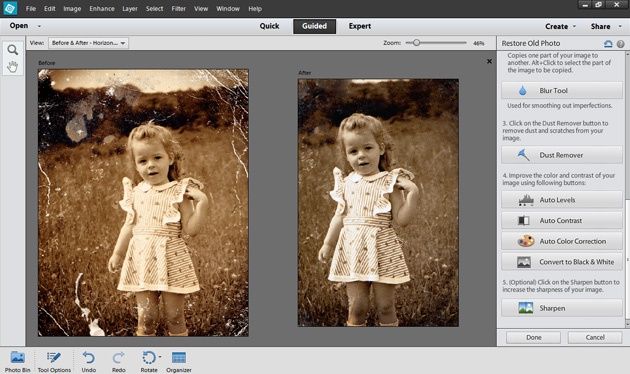Open the Select menu
Viewport: 630px width, 374px height.
pyautogui.click(x=154, y=8)
